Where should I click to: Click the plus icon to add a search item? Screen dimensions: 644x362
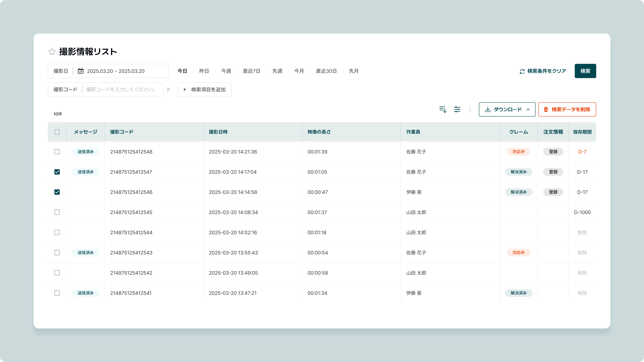tap(184, 89)
